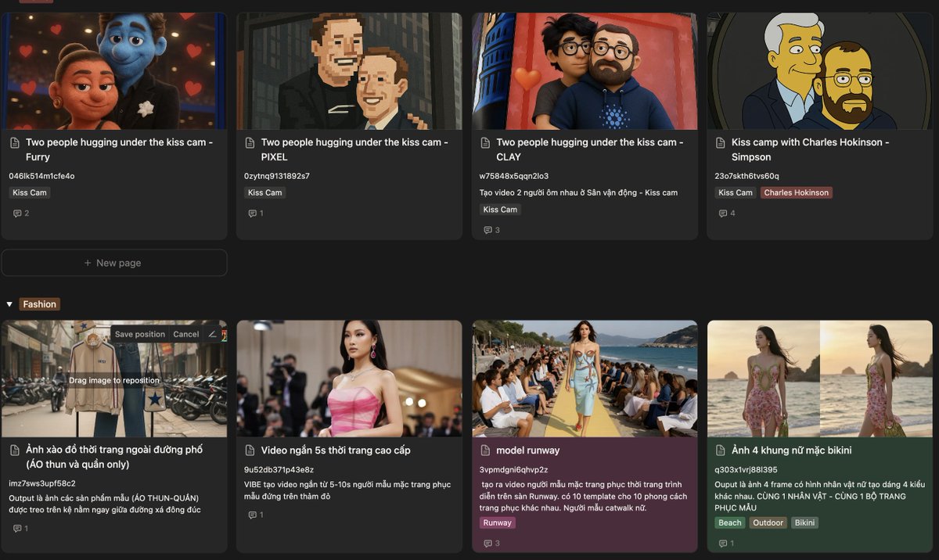Click Kiss Cam tag on Simpson card
939x560 pixels.
(x=736, y=192)
